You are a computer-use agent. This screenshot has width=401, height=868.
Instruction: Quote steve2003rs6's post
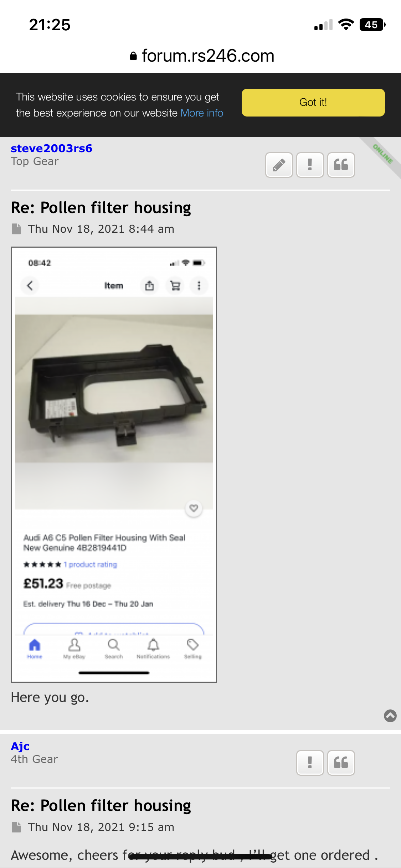(341, 165)
